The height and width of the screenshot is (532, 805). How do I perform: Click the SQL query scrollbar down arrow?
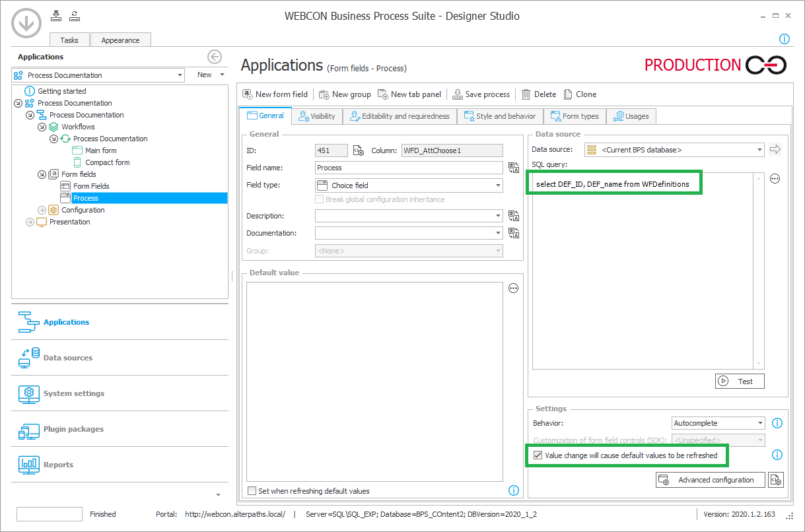759,364
